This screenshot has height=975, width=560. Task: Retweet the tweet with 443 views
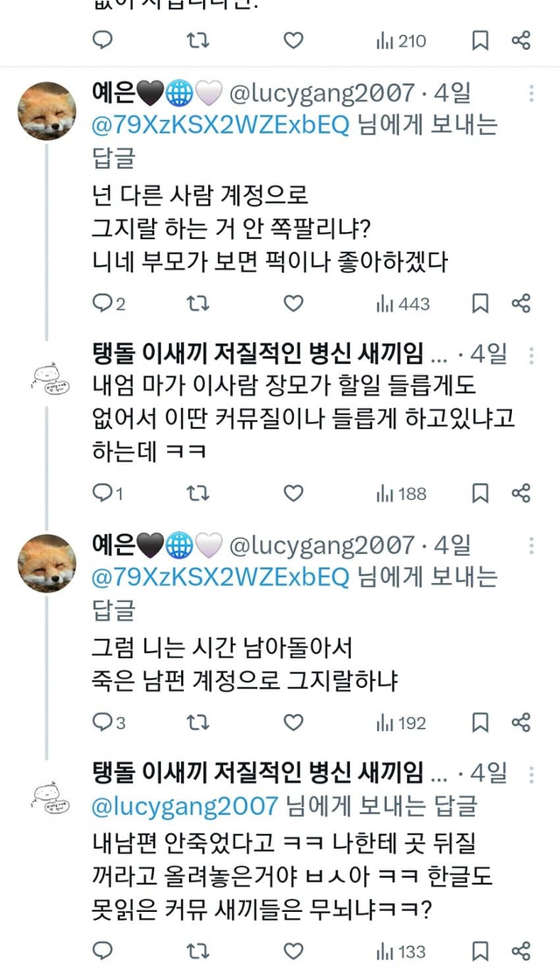point(199,304)
